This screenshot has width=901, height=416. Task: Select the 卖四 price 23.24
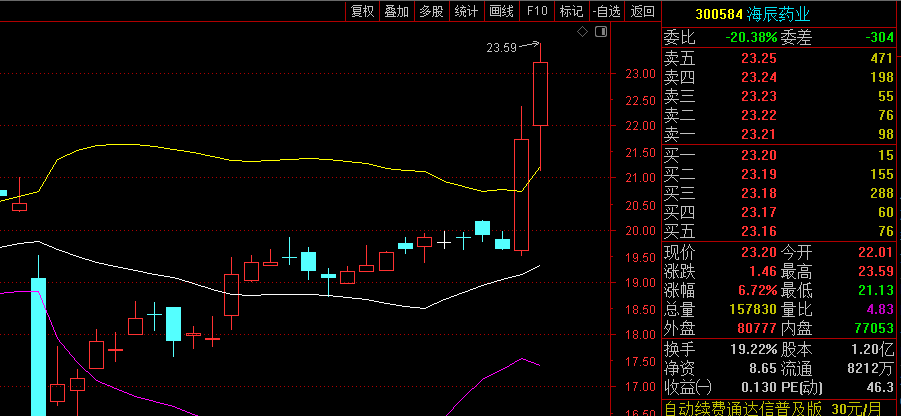tap(758, 77)
